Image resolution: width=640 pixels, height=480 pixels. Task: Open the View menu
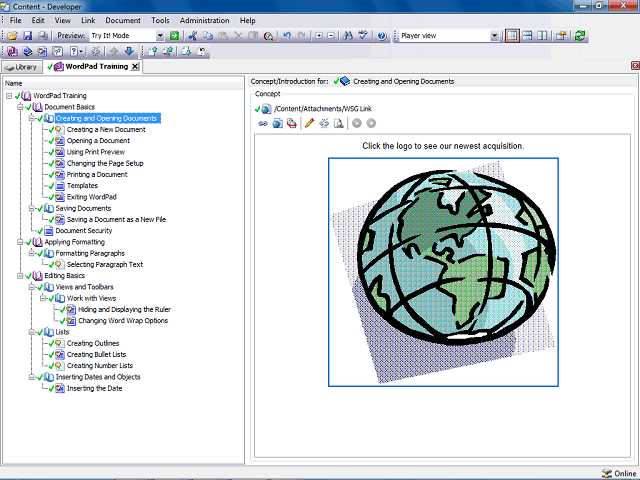point(63,20)
